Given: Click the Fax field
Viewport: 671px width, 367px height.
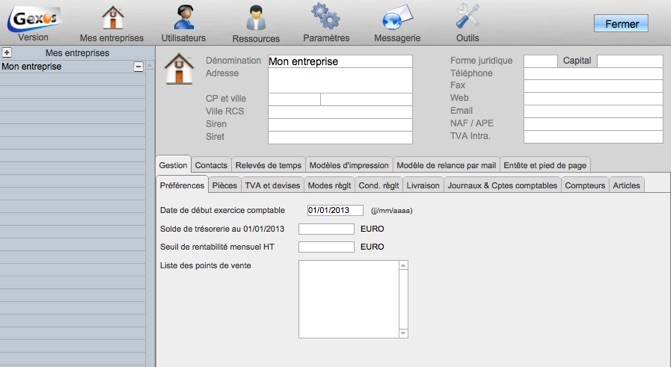Looking at the screenshot, I should (593, 86).
